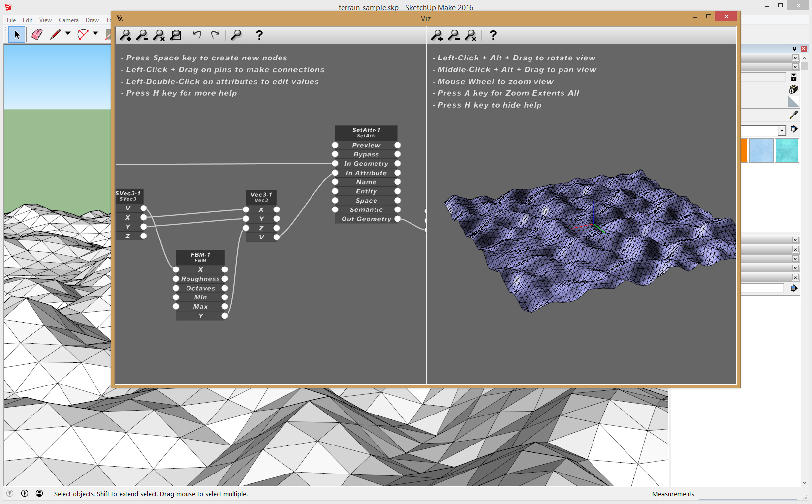Click the Semantic attribute on SetAttr-1

[366, 210]
